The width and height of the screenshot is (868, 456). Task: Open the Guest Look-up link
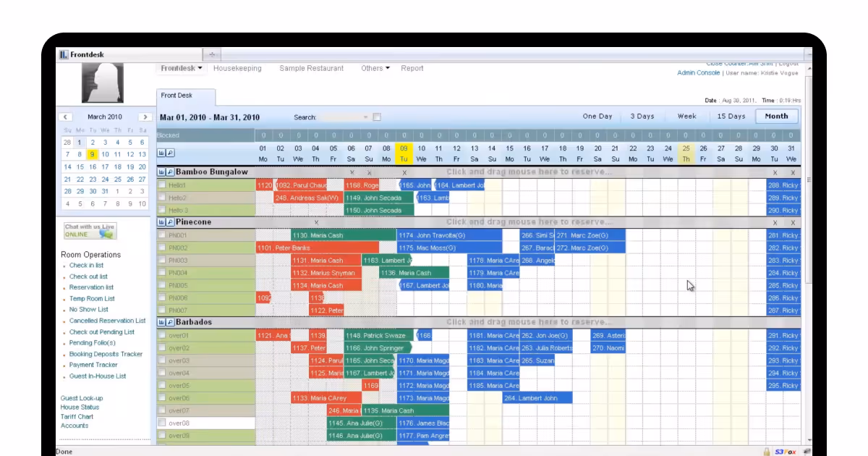click(82, 398)
